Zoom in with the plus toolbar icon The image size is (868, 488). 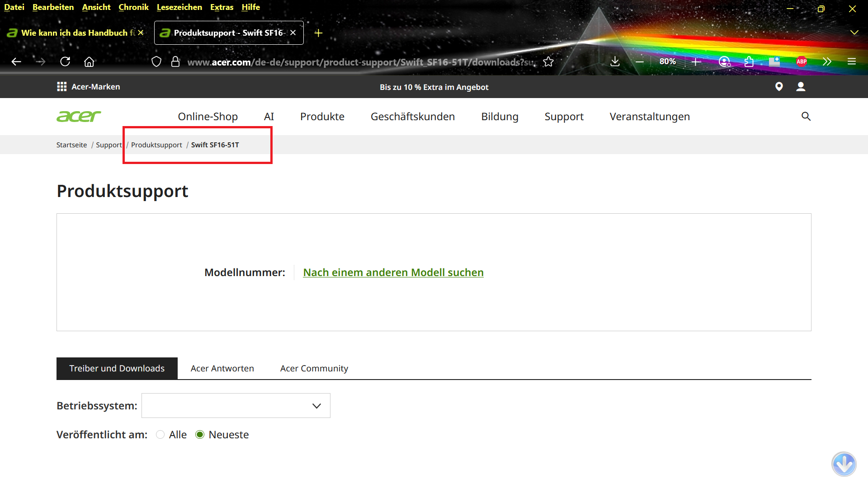click(696, 62)
